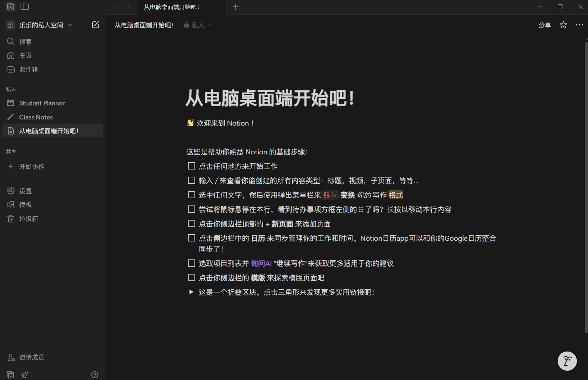This screenshot has height=380, width=588.
Task: Click the workspace avatar 乐 icon
Action: 11,25
